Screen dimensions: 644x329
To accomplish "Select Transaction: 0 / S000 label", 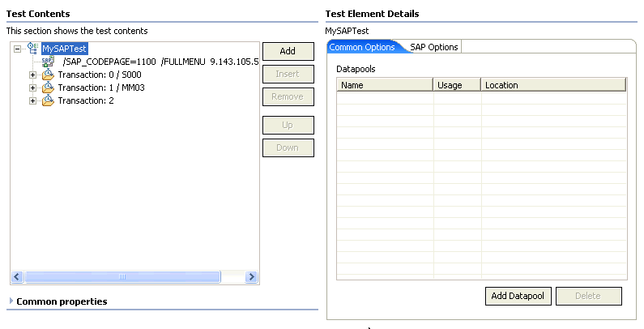I will click(100, 75).
